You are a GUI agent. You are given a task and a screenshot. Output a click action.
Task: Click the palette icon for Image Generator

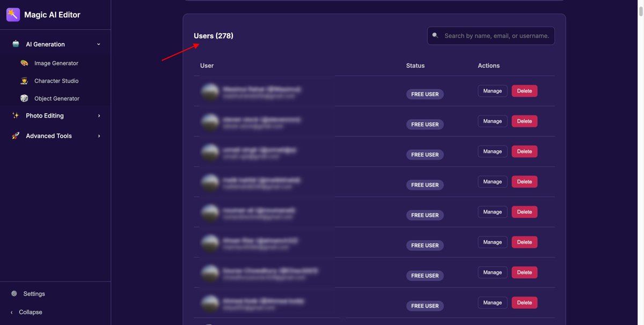tap(24, 63)
